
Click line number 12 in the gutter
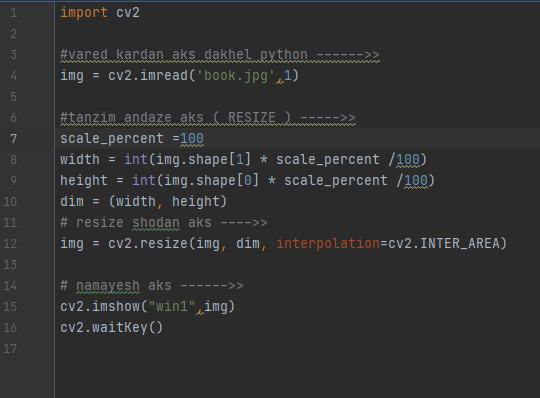tap(10, 244)
